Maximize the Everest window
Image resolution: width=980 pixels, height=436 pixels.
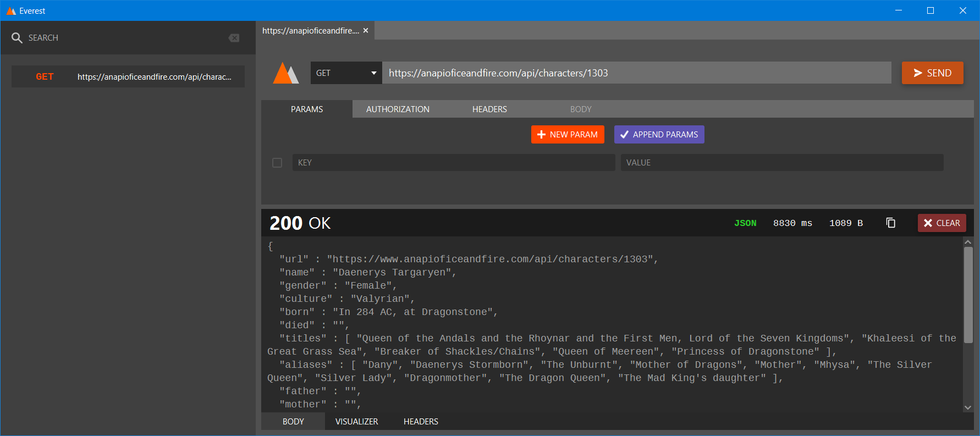tap(931, 10)
